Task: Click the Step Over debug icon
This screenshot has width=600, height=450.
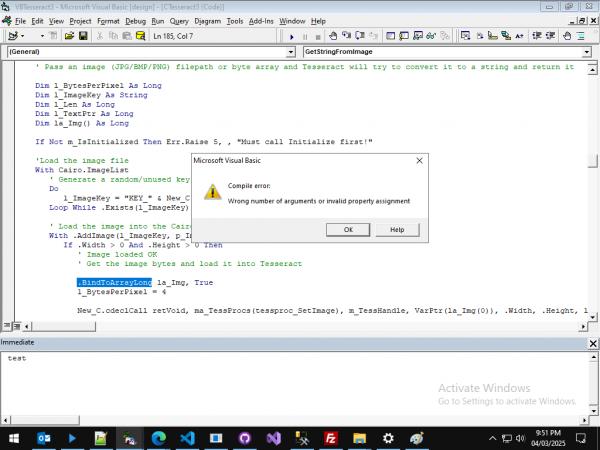Action: tap(360, 36)
